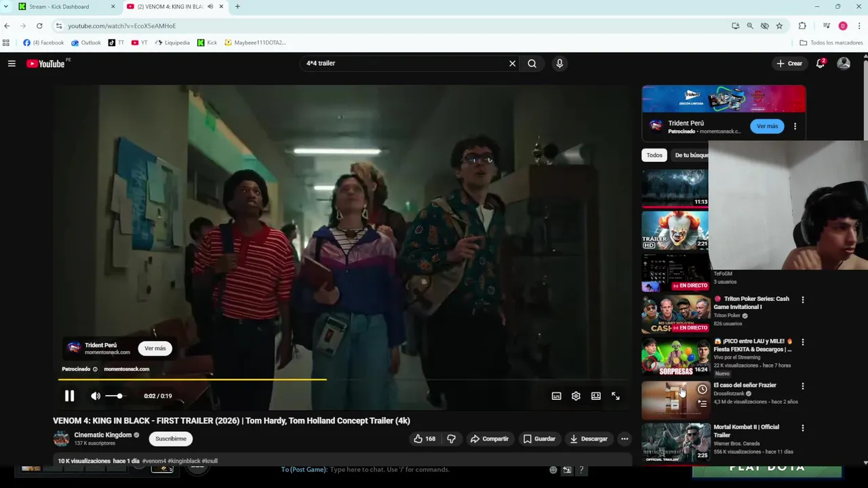Screen dimensions: 868x488
Task: Save the video with Guardar
Action: tap(540, 439)
